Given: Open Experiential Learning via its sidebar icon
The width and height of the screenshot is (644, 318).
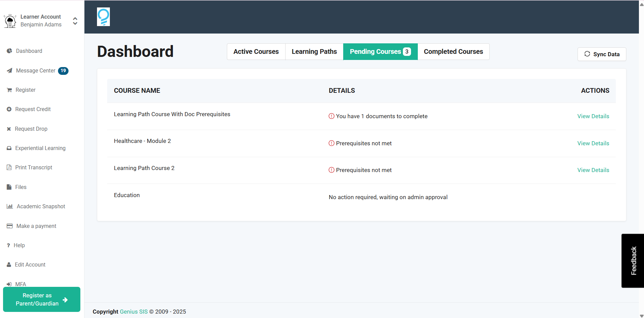Looking at the screenshot, I should click(9, 148).
